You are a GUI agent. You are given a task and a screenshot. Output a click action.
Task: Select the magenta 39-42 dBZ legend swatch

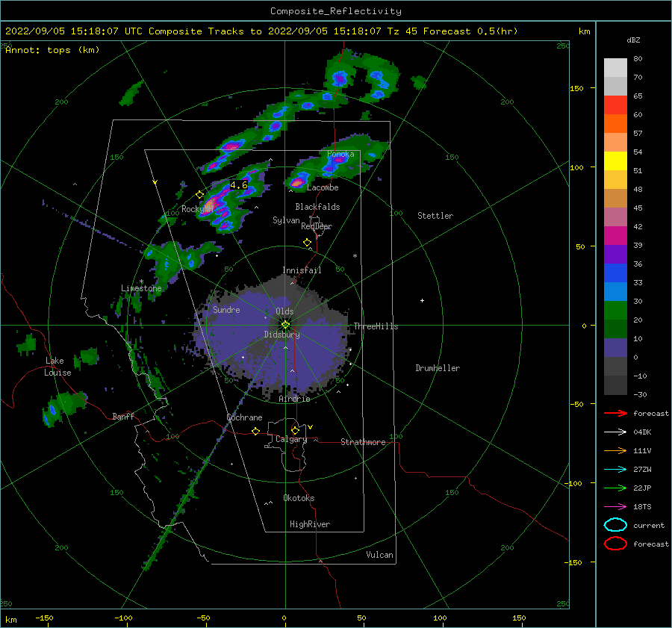[615, 236]
